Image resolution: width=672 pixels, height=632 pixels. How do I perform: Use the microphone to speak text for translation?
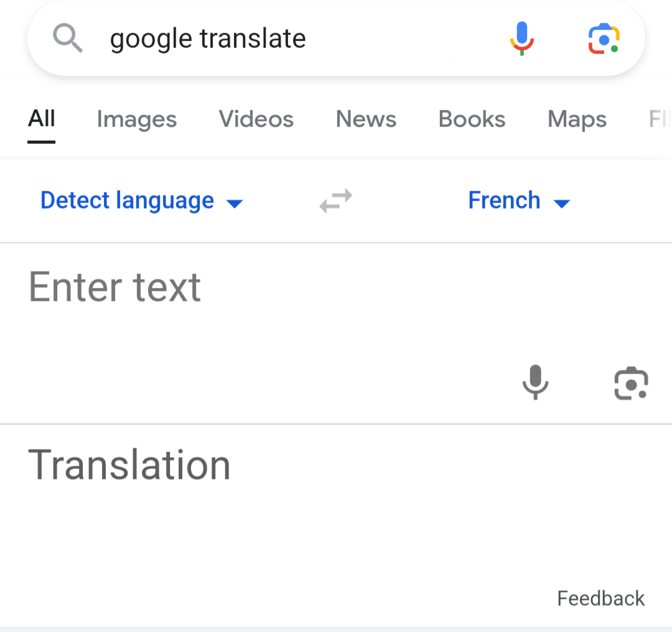tap(535, 383)
